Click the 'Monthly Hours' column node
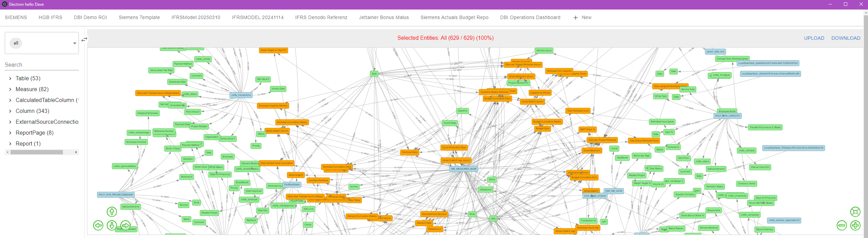Image resolution: width=868 pixels, height=238 pixels. [544, 51]
